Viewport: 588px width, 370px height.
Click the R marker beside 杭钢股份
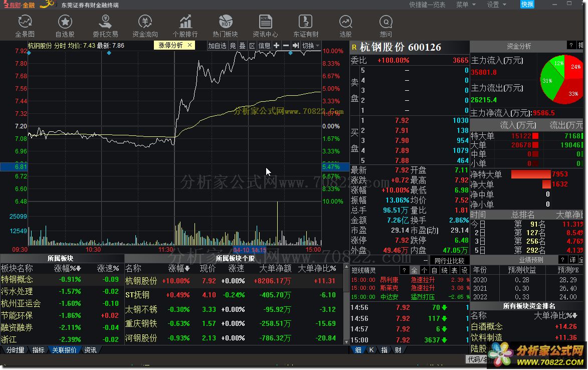tap(353, 47)
